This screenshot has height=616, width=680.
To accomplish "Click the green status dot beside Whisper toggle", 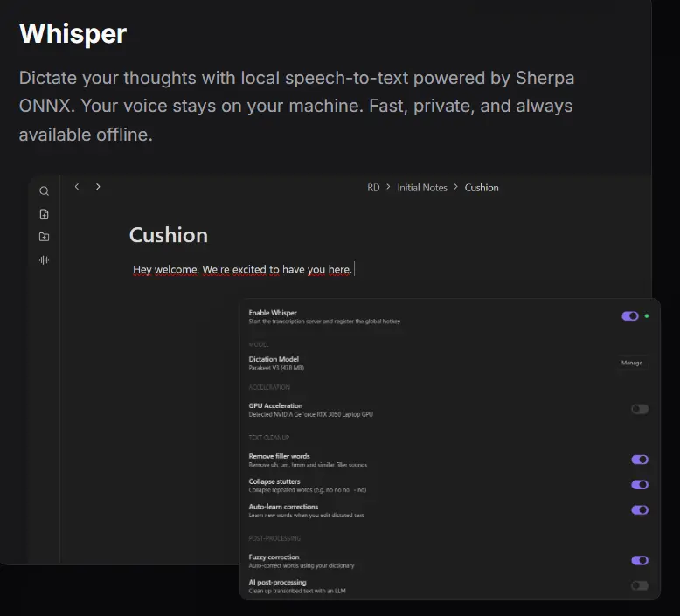I will pyautogui.click(x=647, y=316).
